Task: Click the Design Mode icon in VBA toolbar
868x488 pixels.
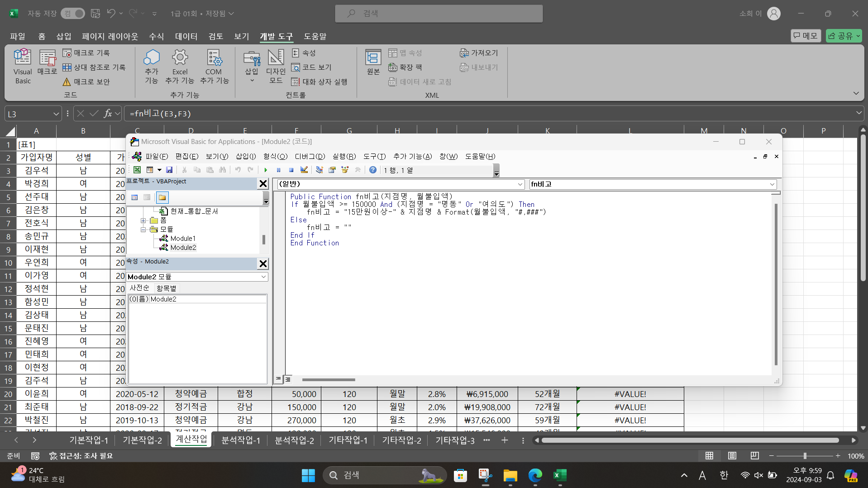Action: 304,170
